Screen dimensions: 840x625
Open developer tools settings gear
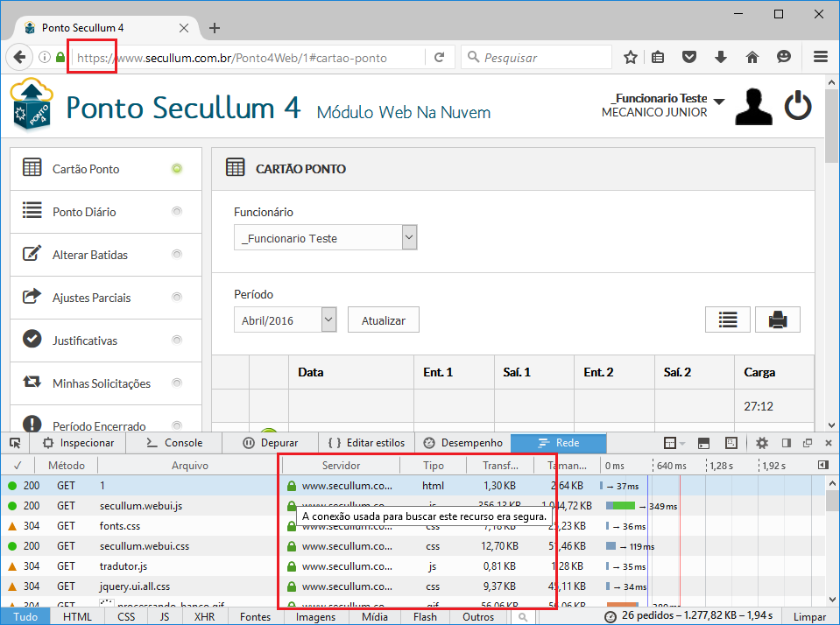tap(762, 443)
